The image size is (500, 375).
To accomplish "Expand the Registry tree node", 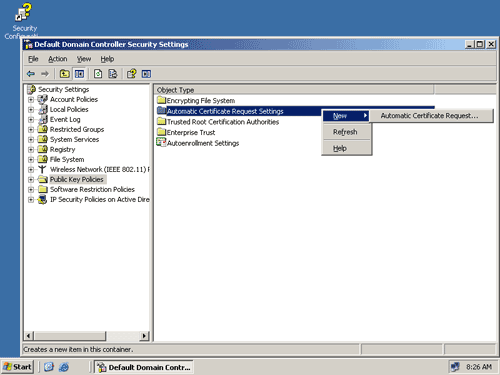I will point(31,150).
